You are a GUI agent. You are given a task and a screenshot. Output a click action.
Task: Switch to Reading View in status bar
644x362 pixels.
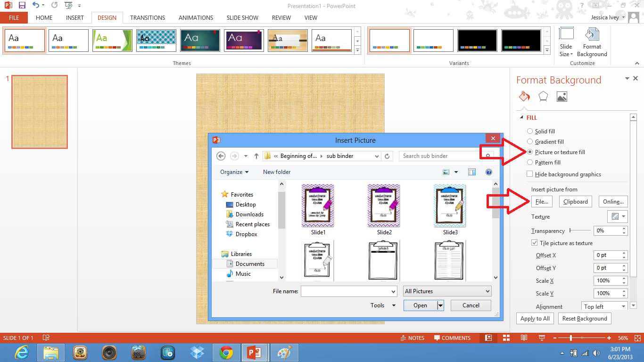524,338
